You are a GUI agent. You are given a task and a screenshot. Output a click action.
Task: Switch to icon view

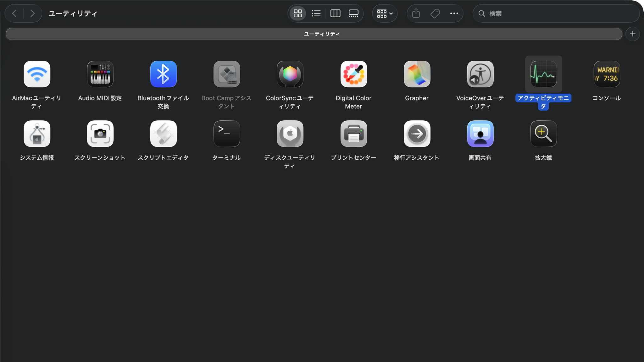tap(297, 14)
